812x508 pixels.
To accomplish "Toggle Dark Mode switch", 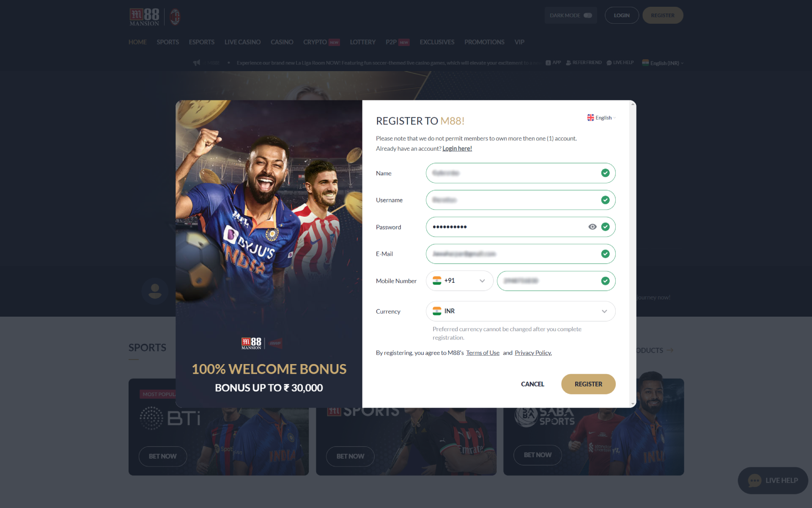I will click(x=587, y=15).
